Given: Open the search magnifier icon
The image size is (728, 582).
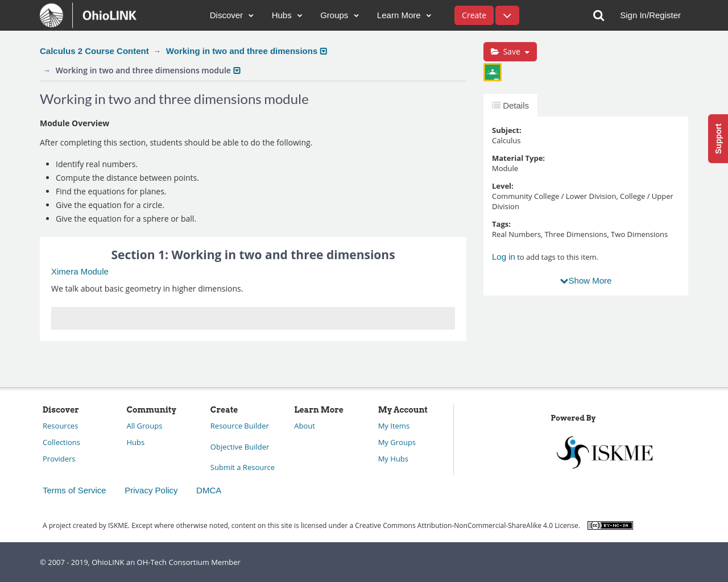Looking at the screenshot, I should [x=598, y=15].
